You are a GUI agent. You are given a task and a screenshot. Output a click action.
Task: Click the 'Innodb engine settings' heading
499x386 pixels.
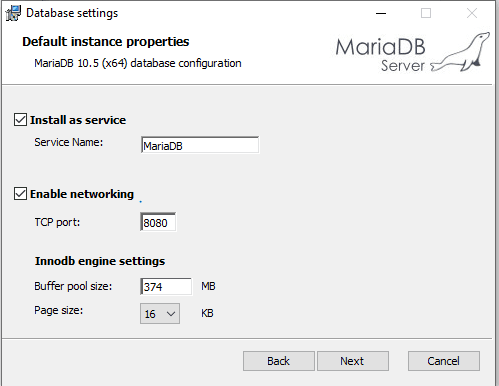100,261
